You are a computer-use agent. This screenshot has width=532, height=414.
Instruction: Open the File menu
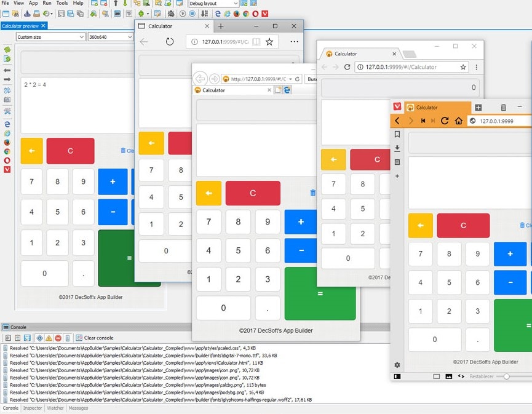pos(6,3)
